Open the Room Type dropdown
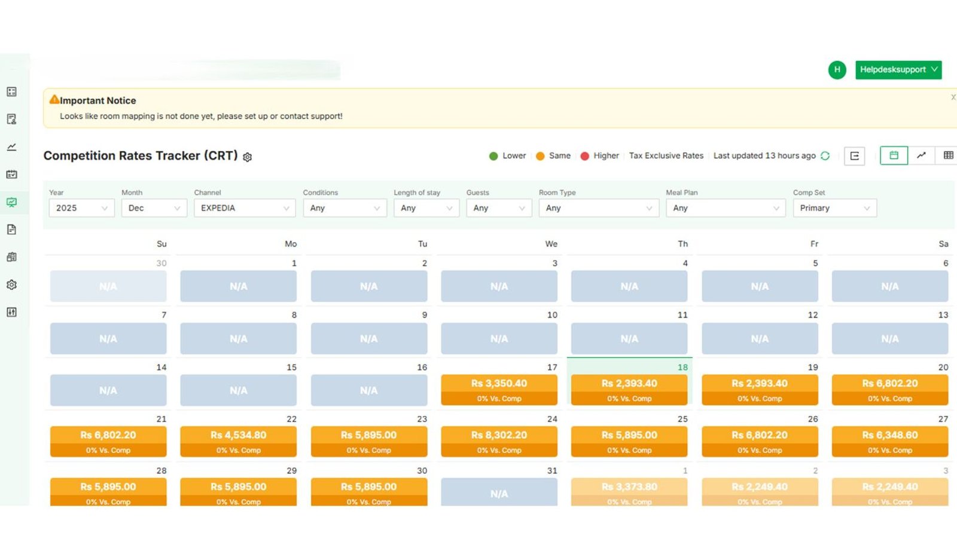The height and width of the screenshot is (560, 957). tap(599, 208)
